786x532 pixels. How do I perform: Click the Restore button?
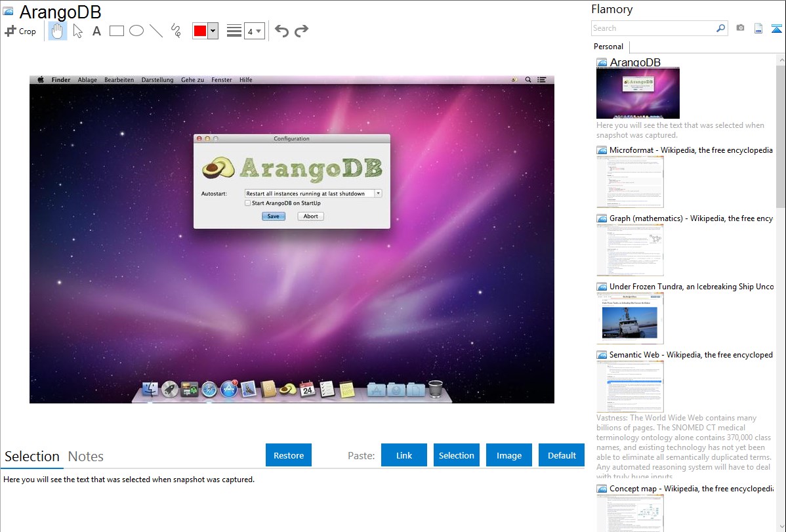tap(289, 455)
